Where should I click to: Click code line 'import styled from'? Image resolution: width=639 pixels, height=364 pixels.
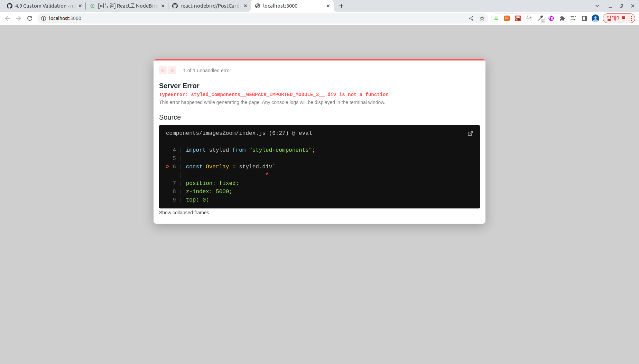(250, 150)
